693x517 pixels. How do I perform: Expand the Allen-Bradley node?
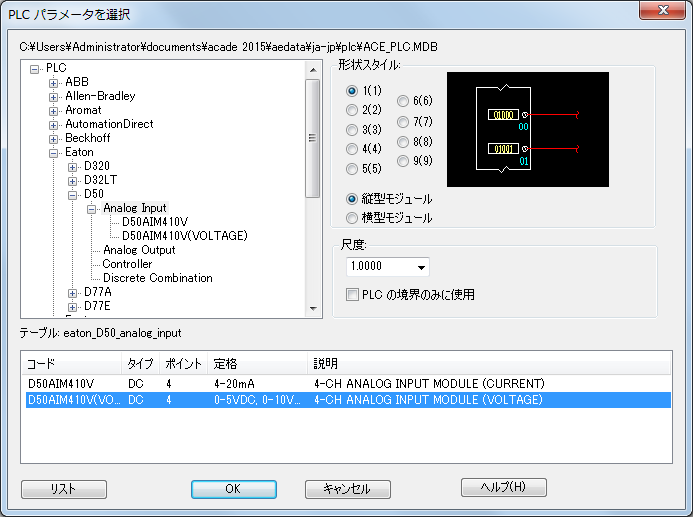(53, 97)
